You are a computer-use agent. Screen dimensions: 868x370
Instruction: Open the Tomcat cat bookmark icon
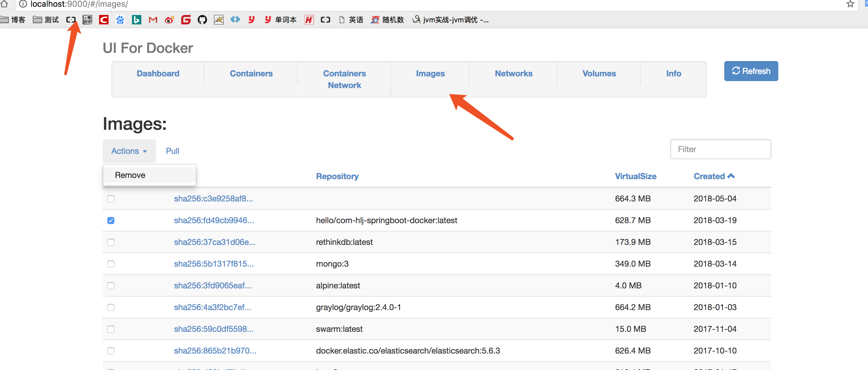[x=218, y=20]
